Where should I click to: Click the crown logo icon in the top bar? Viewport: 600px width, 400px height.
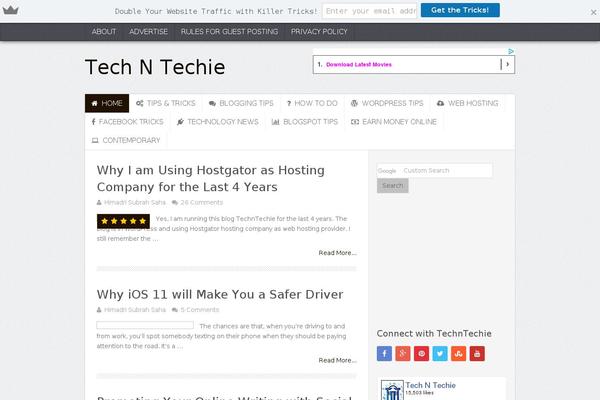pyautogui.click(x=10, y=10)
